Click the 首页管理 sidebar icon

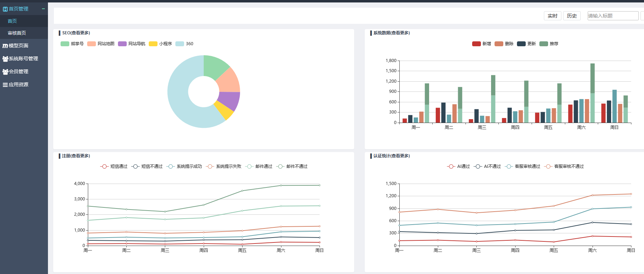click(5, 9)
